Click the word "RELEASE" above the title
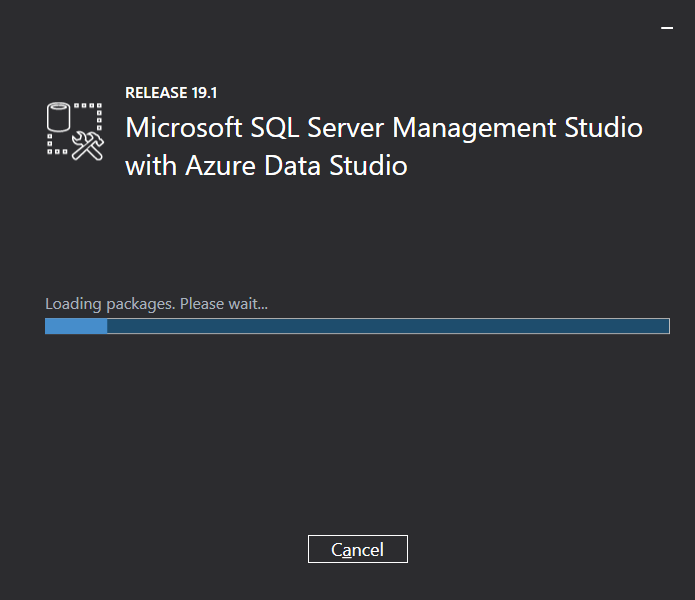 click(156, 93)
